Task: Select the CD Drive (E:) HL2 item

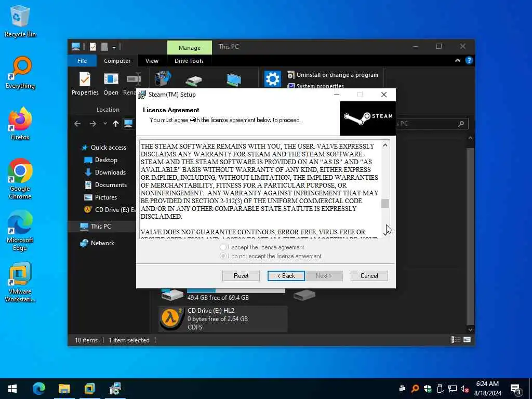Action: [222, 319]
